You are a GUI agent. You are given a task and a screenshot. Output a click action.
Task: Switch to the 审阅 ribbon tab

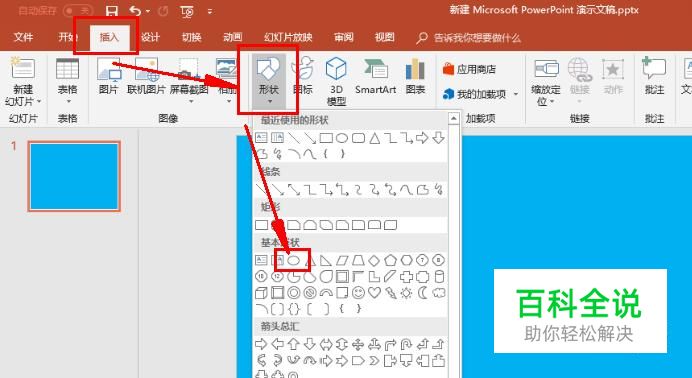coord(343,37)
